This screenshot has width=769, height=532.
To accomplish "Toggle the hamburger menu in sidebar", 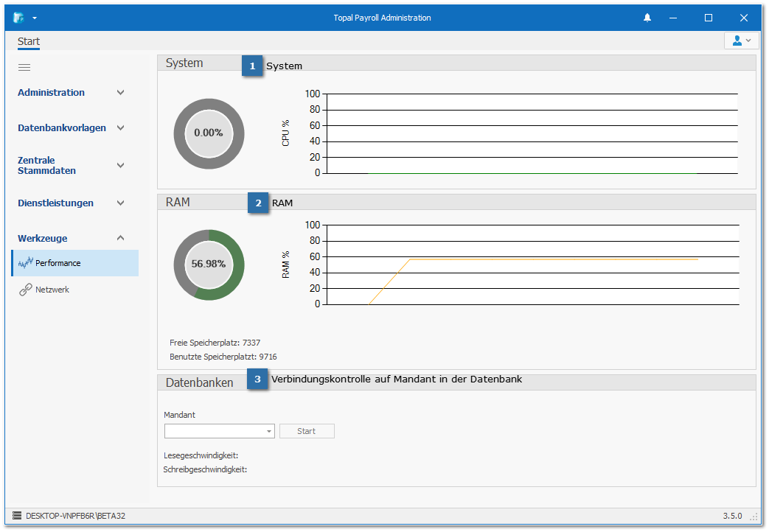I will (x=24, y=68).
